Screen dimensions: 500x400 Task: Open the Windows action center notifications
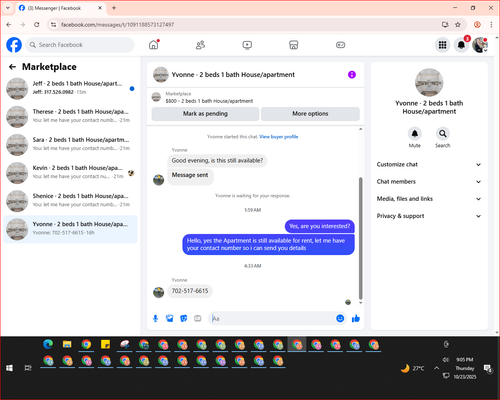pos(488,368)
